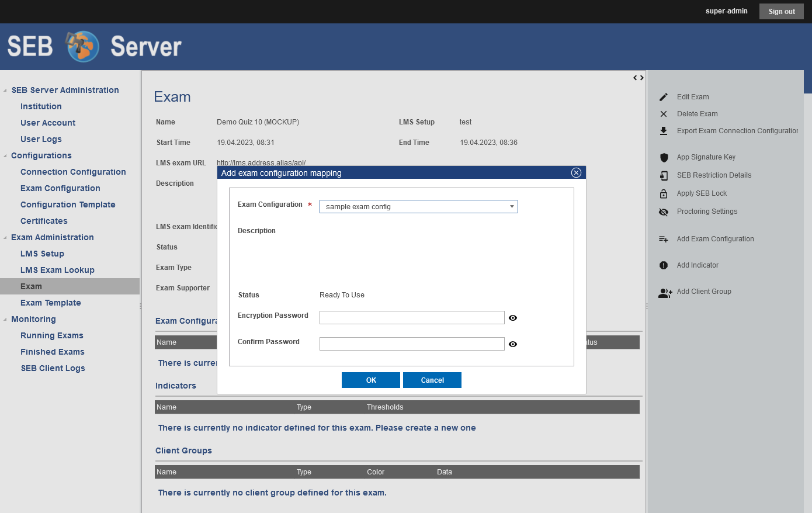Click the Edit Exam pencil icon
The width and height of the screenshot is (812, 513).
[664, 97]
